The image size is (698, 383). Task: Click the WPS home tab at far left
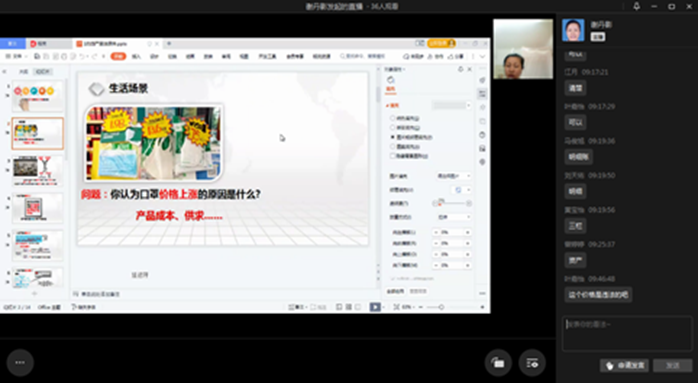(12, 44)
